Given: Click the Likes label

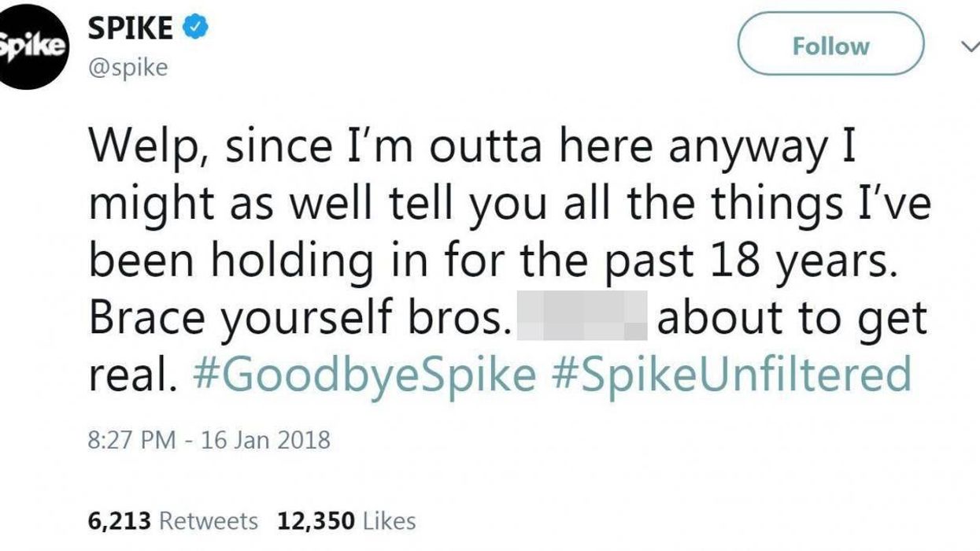Looking at the screenshot, I should (x=388, y=520).
